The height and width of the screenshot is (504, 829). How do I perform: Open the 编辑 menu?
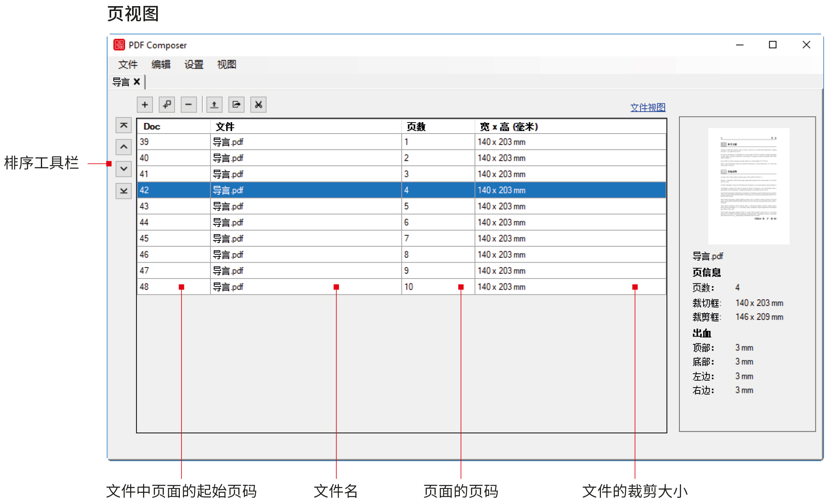(x=161, y=65)
